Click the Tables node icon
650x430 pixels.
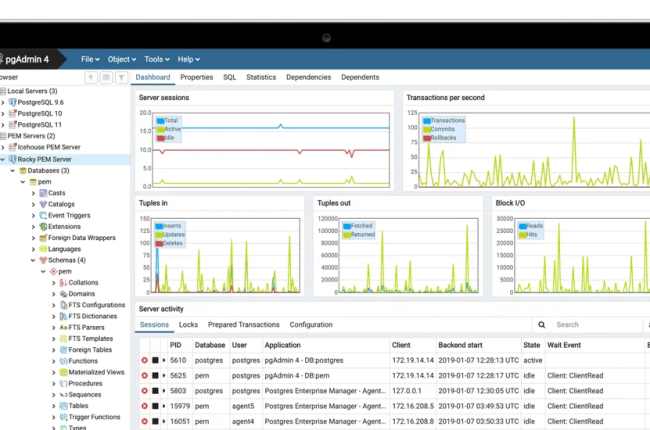[63, 406]
